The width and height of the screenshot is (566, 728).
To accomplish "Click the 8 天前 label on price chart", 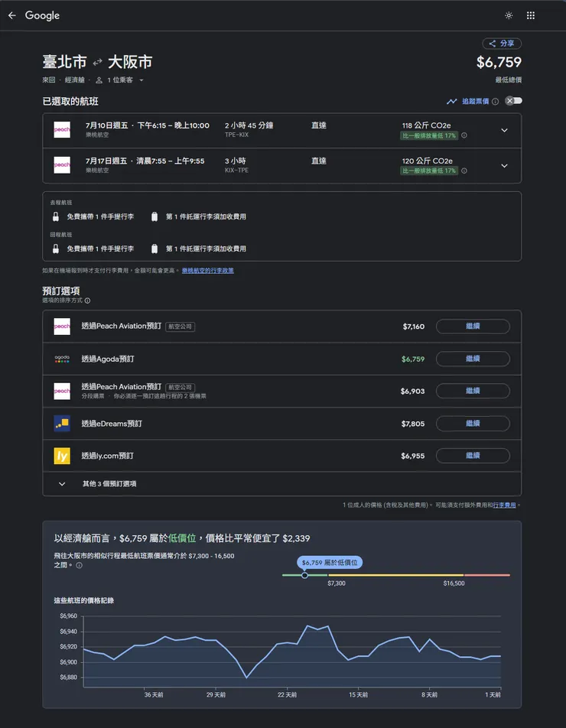I will (429, 695).
